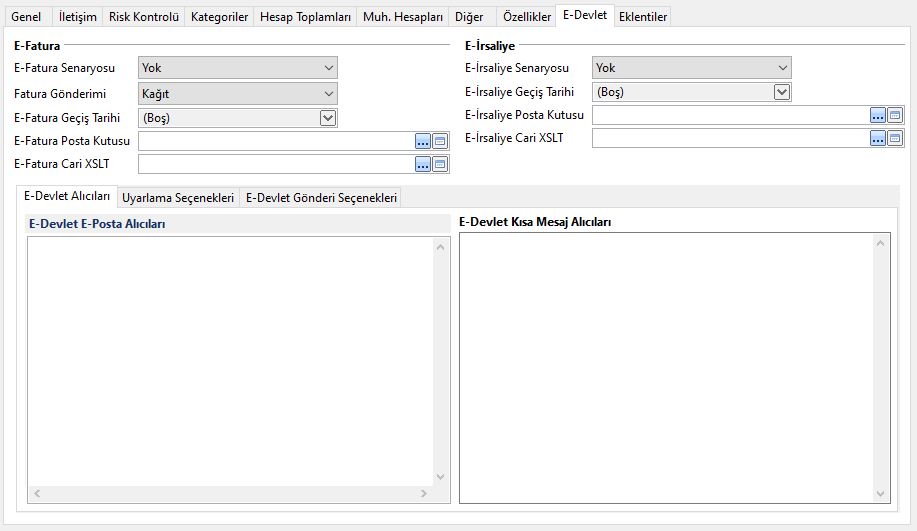Open the E-Fatura Geçiş Tarihi date picker
917x531 pixels.
coord(327,118)
